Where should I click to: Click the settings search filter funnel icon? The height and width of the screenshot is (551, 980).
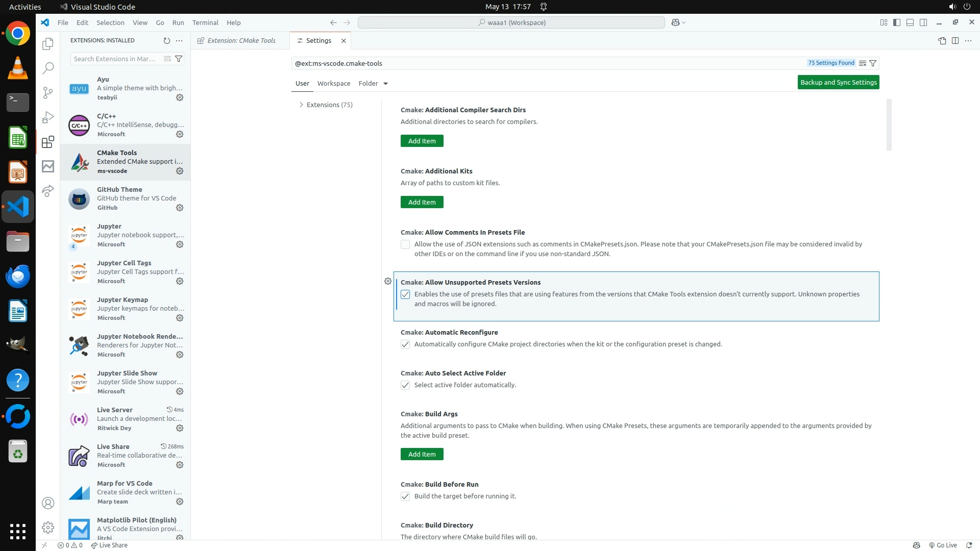pyautogui.click(x=873, y=63)
